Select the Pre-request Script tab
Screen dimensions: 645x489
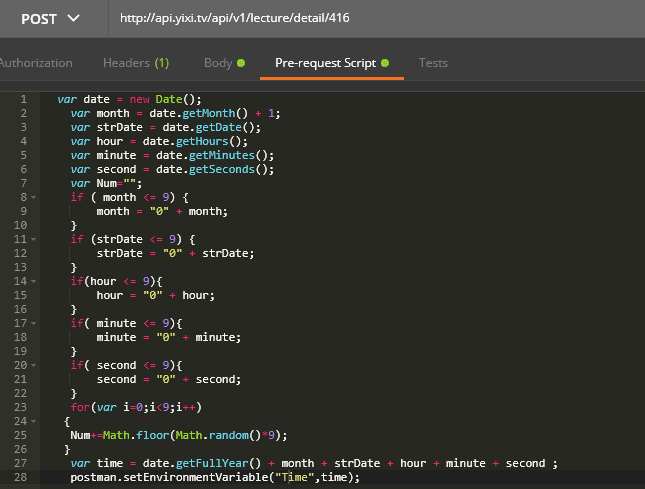[x=332, y=63]
